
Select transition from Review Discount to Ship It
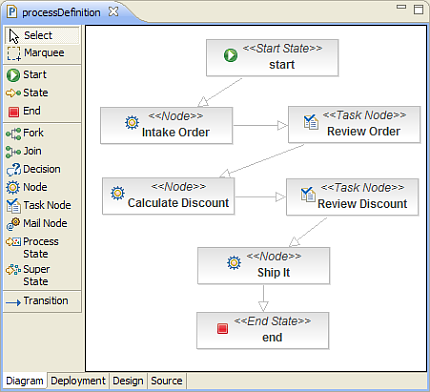[x=308, y=232]
